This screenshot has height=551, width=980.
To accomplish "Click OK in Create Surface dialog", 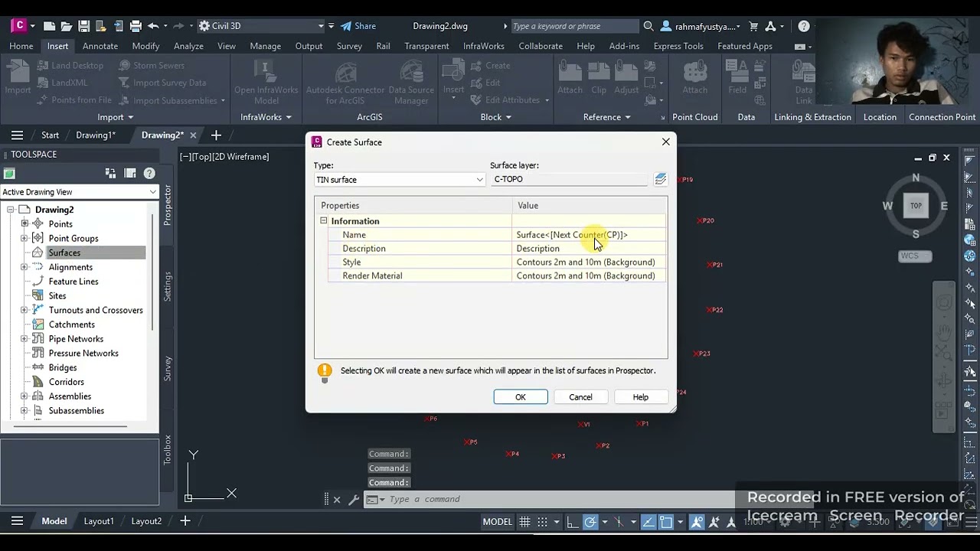I will (x=521, y=397).
